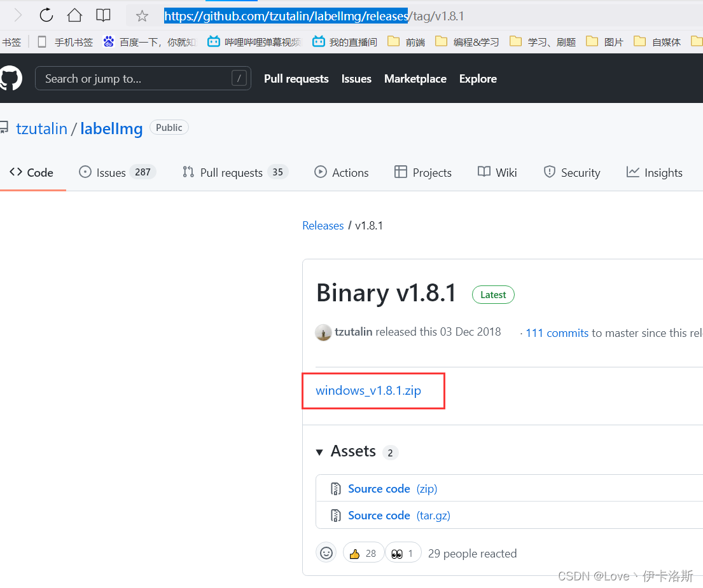Click the Binary v1.8.1 release title
The image size is (703, 588).
(x=386, y=293)
